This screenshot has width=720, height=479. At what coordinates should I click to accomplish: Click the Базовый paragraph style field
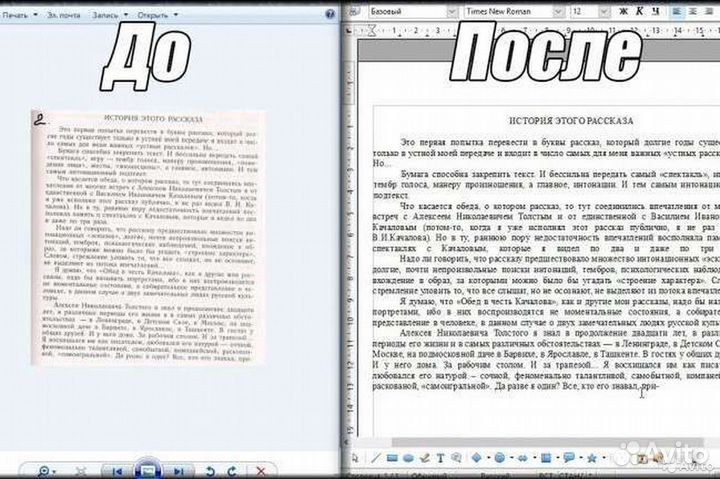pos(407,11)
